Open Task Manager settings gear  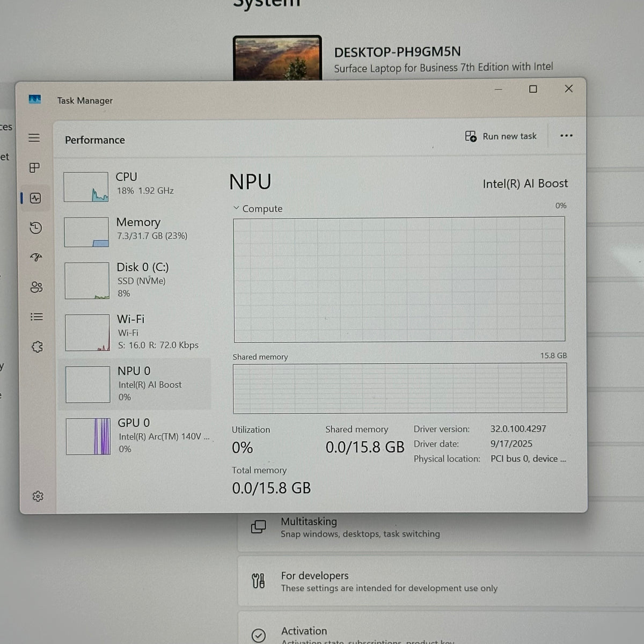tap(38, 496)
